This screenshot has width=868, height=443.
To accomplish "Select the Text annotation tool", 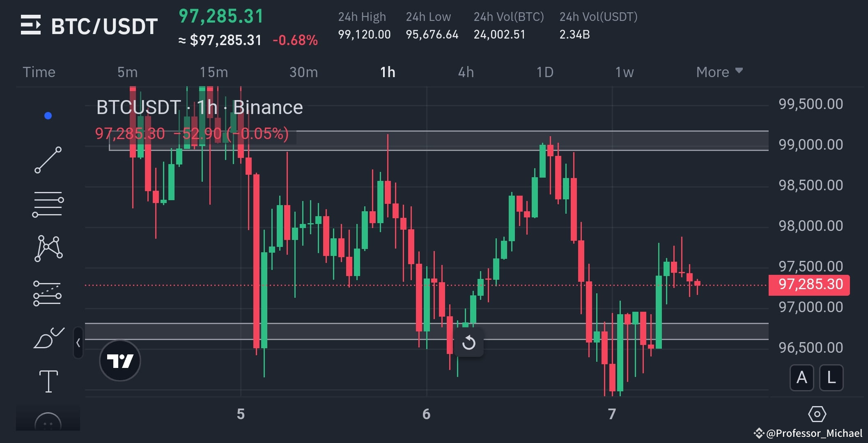I will 48,381.
